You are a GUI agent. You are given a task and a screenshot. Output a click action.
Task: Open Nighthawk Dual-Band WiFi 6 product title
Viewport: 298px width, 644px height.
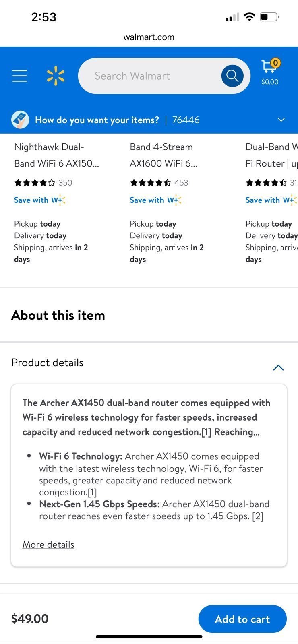(56, 155)
